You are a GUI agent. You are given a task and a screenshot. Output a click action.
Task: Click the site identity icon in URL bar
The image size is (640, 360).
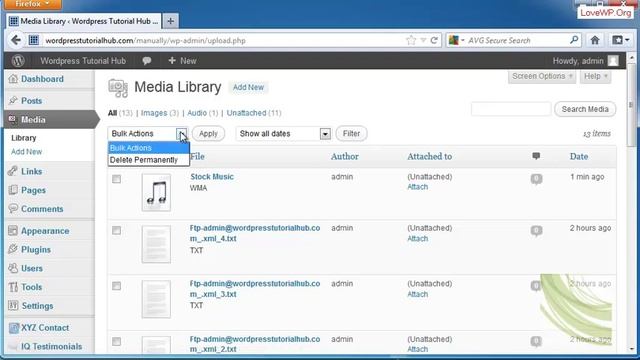click(33, 40)
